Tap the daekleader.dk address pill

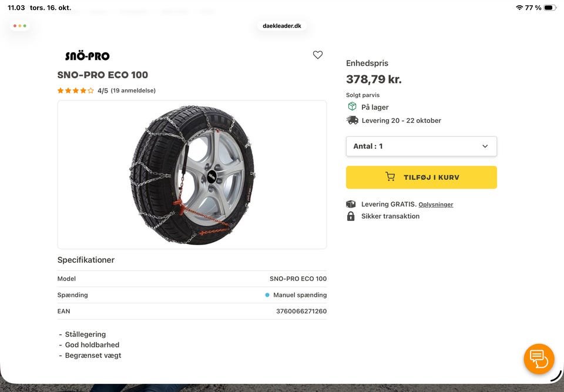tap(282, 26)
